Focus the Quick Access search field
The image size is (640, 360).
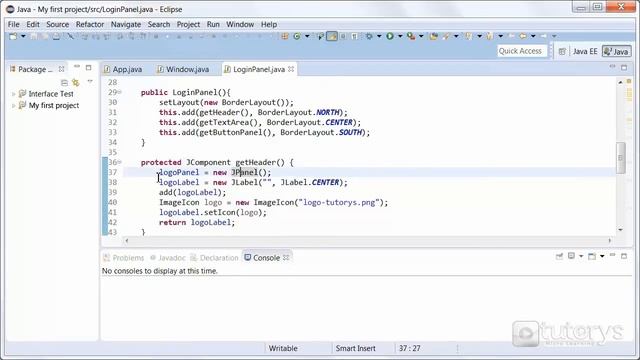pos(521,51)
